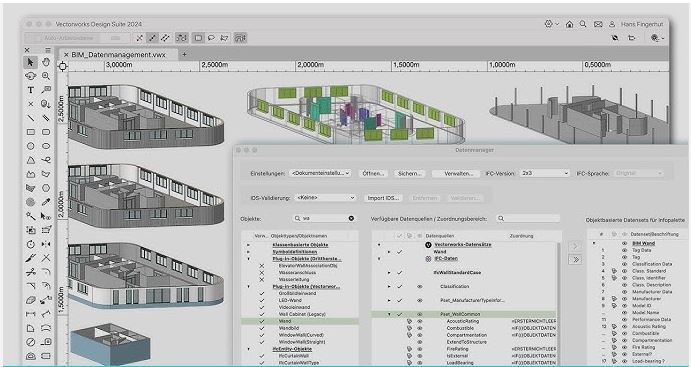691x367 pixels.
Task: Open the mail envelope icon
Action: pos(598,24)
